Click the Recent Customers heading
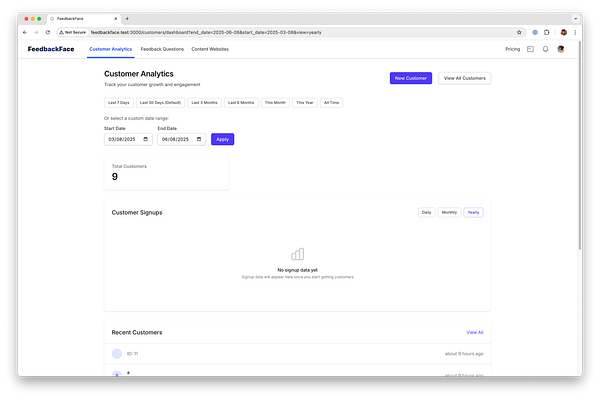Image resolution: width=600 pixels, height=400 pixels. tap(137, 332)
